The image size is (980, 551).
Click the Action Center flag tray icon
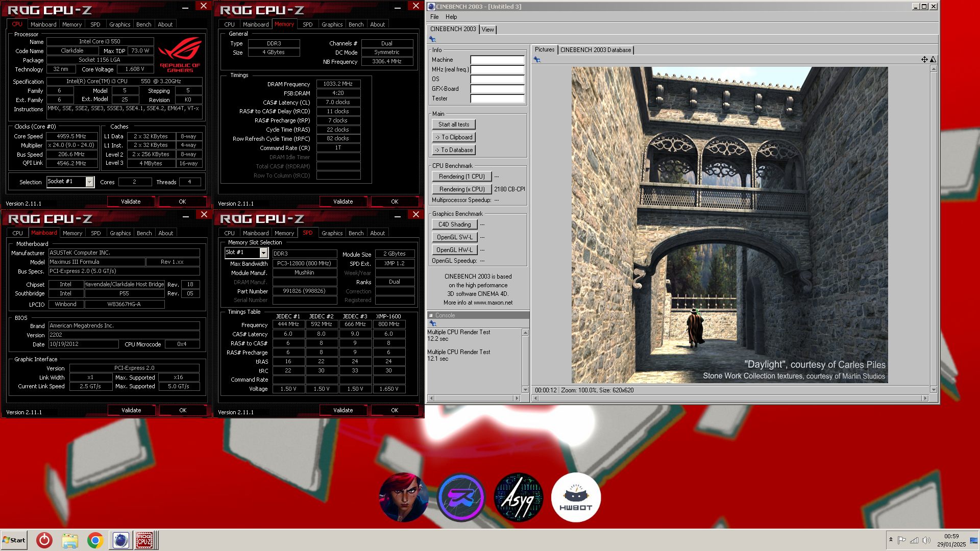pos(902,540)
